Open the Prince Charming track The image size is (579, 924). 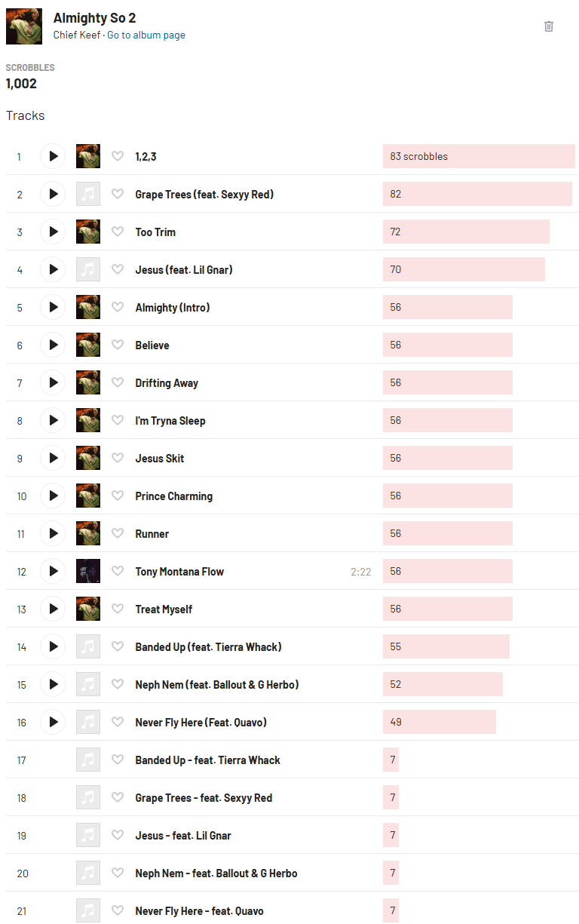pyautogui.click(x=174, y=496)
